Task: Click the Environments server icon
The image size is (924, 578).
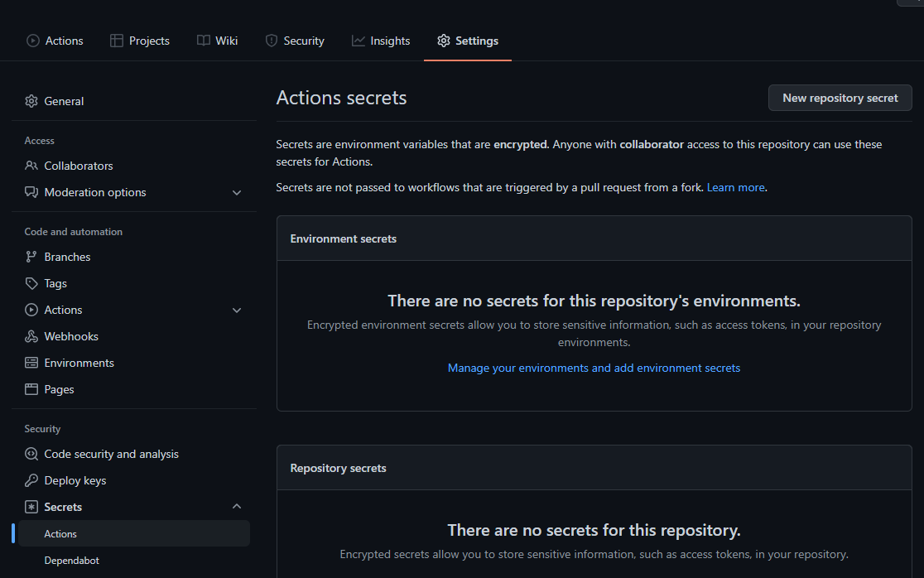Action: [x=31, y=363]
